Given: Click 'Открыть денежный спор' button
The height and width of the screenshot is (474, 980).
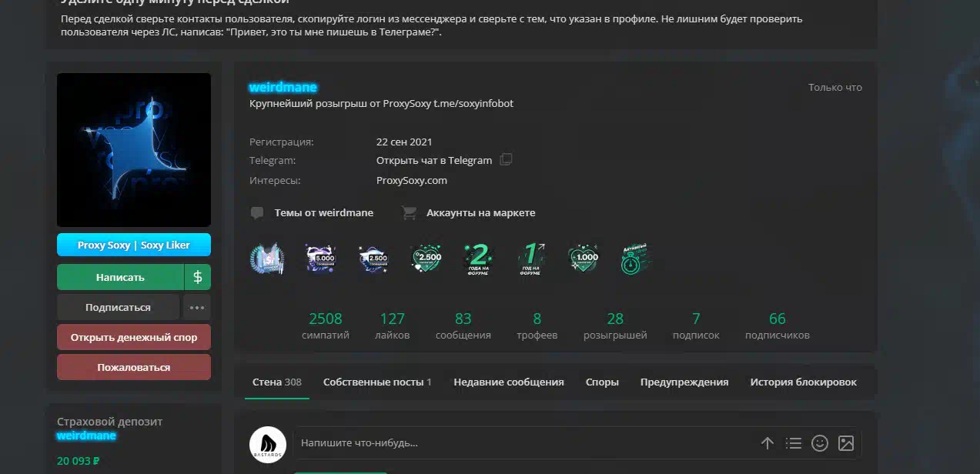Looking at the screenshot, I should click(134, 337).
